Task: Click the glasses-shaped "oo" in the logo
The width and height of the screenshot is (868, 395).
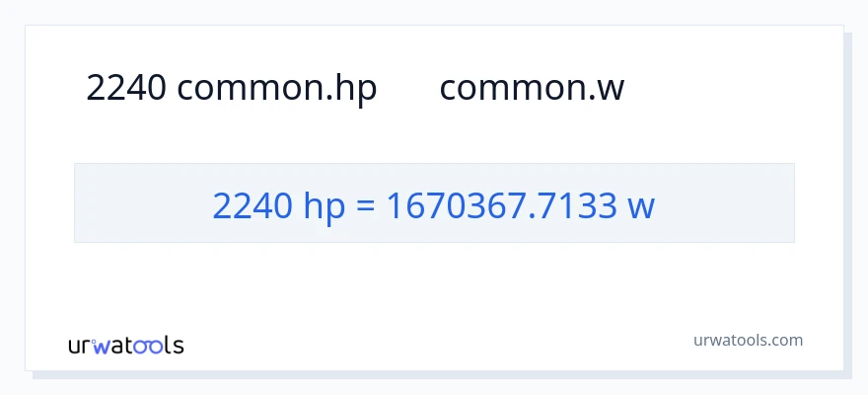Action: point(149,346)
